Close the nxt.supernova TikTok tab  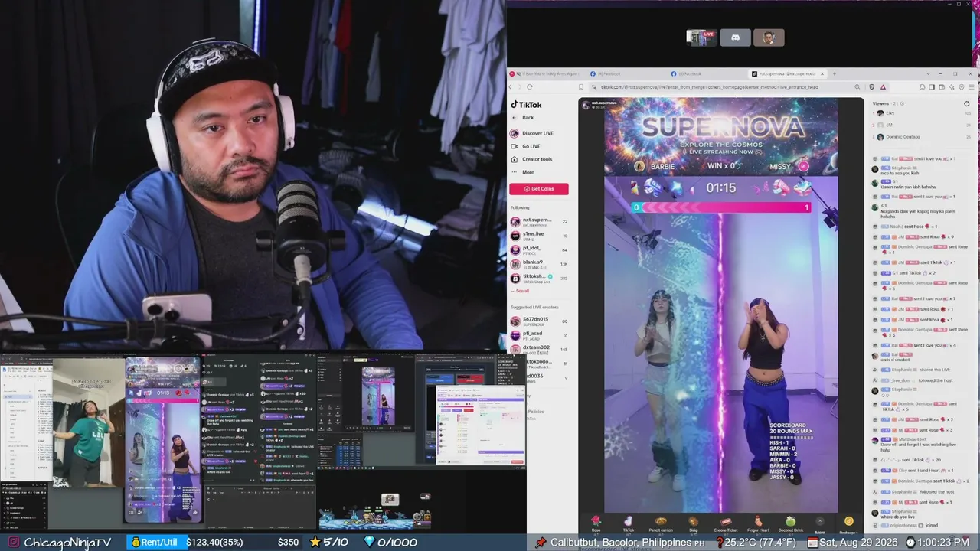(822, 74)
